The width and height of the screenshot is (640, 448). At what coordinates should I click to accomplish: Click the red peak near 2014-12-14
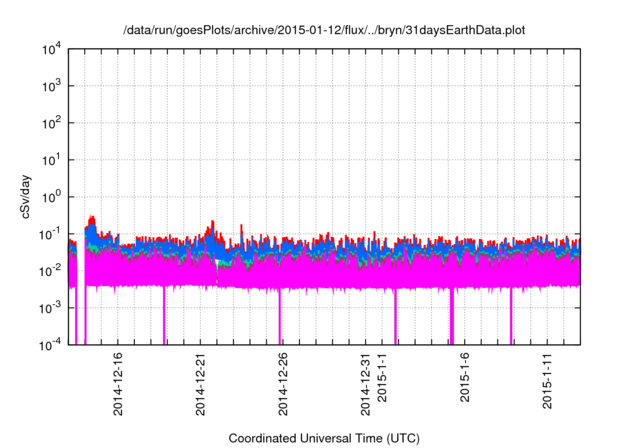click(92, 219)
